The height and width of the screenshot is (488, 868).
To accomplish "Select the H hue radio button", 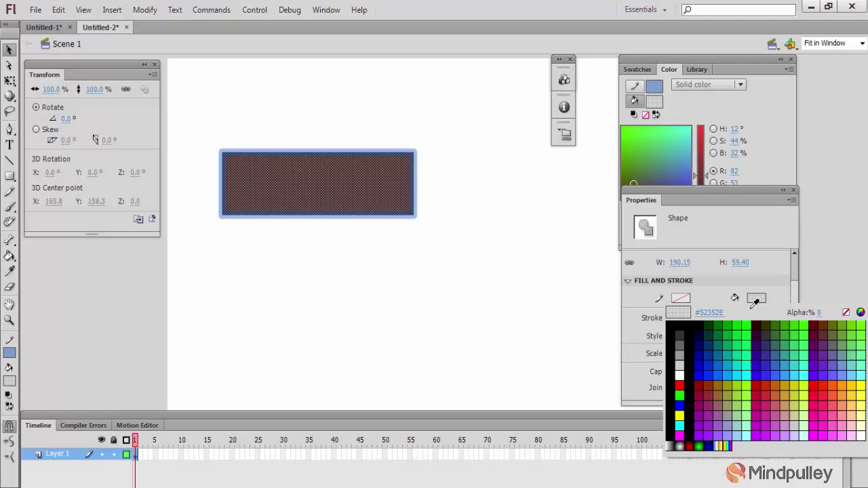I will pos(713,129).
